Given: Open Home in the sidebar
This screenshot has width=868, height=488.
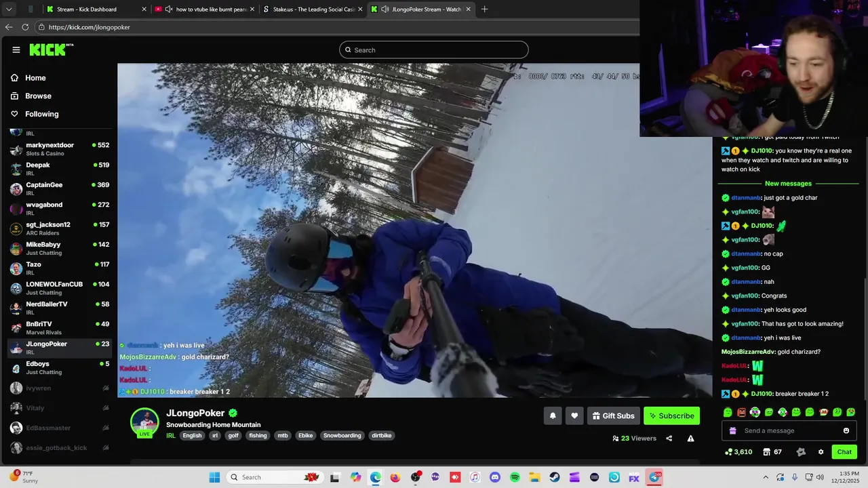Looking at the screenshot, I should 35,78.
